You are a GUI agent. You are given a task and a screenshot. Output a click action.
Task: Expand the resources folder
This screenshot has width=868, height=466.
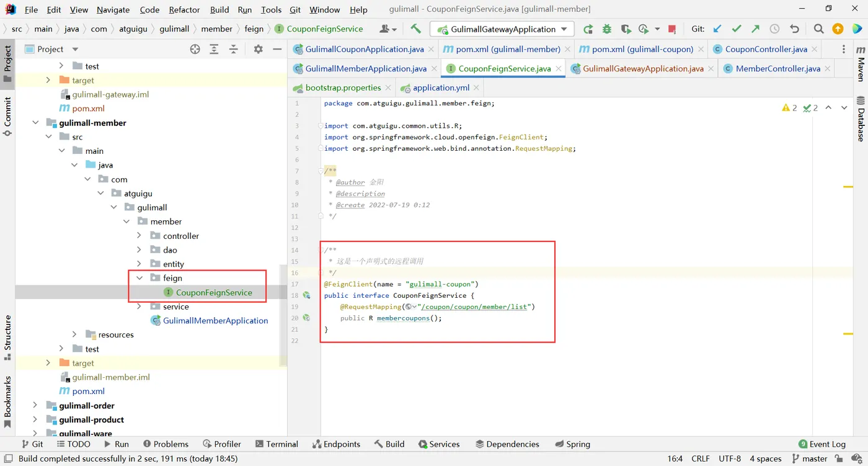click(74, 334)
